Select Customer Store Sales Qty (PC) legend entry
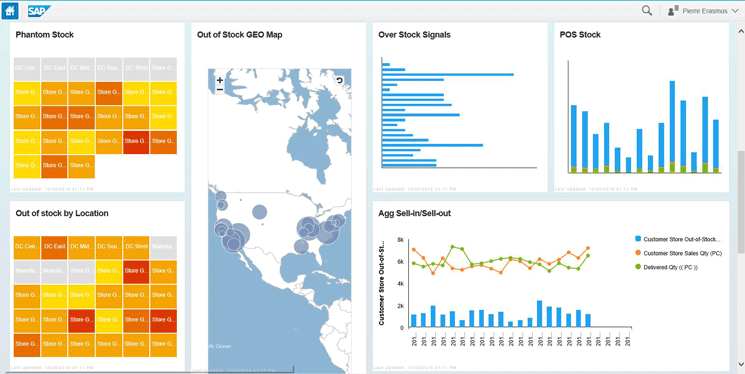The height and width of the screenshot is (374, 745). tap(678, 253)
